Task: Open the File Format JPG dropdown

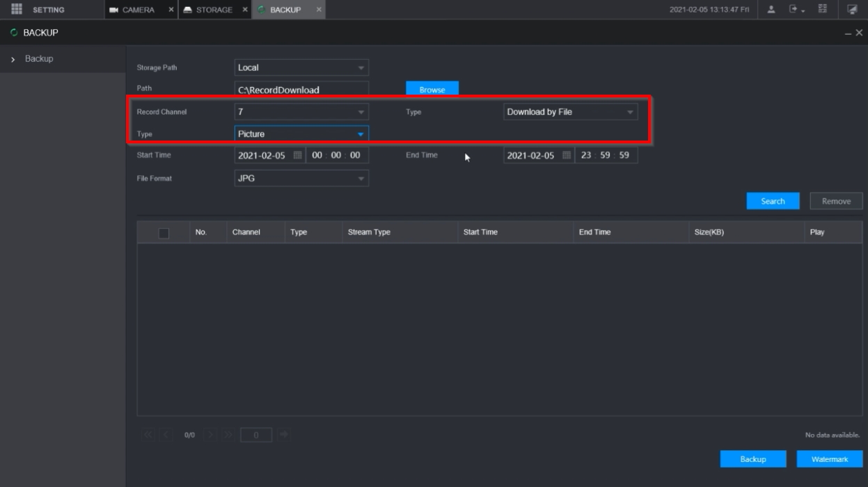Action: pyautogui.click(x=301, y=178)
